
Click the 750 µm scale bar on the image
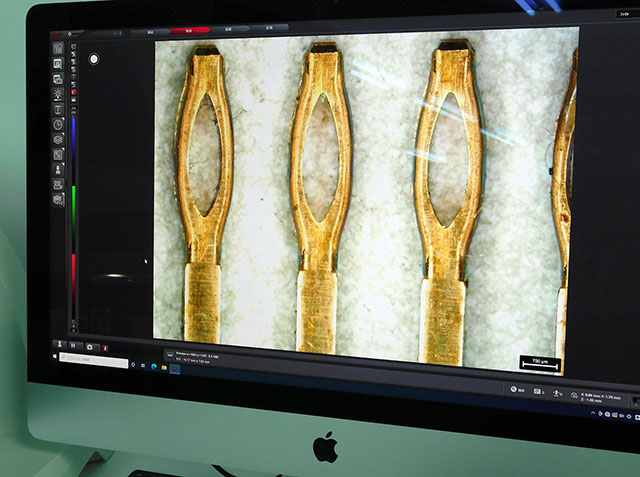click(x=540, y=363)
